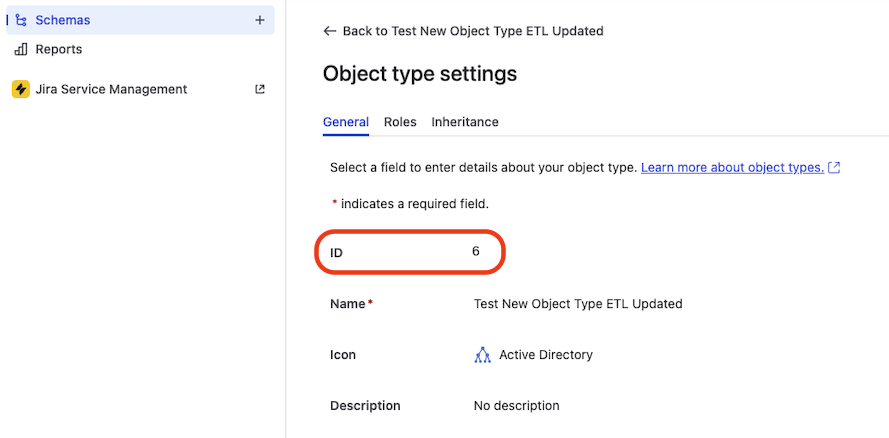Open Learn more about object types link
This screenshot has width=889, height=438.
[x=732, y=168]
